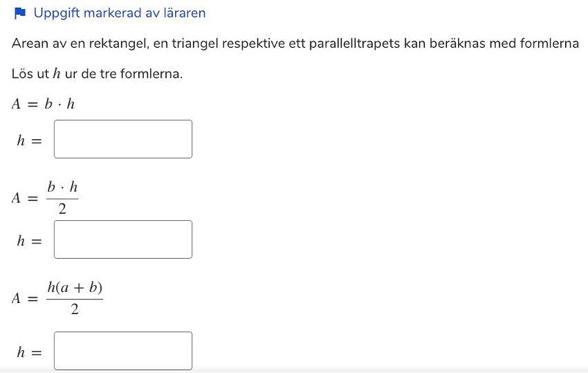The image size is (588, 373).
Task: Click the instruction text 'Lös ut h ur de tre formlerna'
Action: point(96,74)
